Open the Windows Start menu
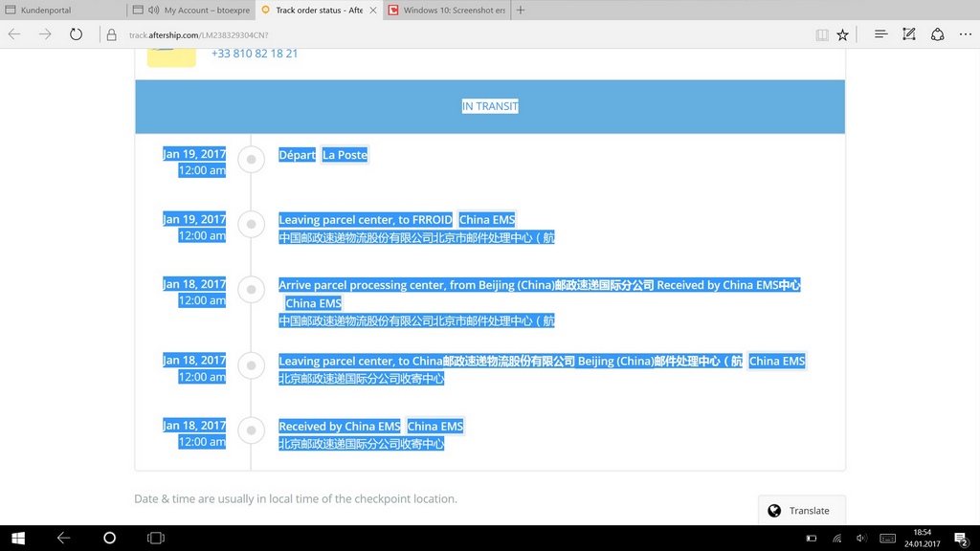 17,538
